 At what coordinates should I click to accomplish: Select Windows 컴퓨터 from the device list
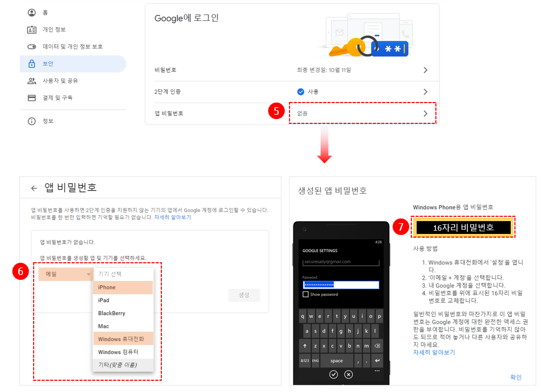coord(123,352)
